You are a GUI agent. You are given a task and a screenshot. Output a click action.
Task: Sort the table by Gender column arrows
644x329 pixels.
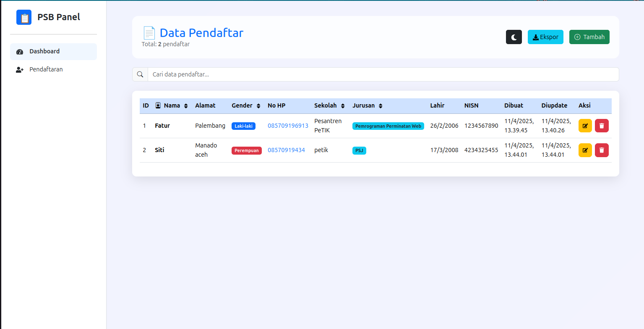pyautogui.click(x=258, y=106)
